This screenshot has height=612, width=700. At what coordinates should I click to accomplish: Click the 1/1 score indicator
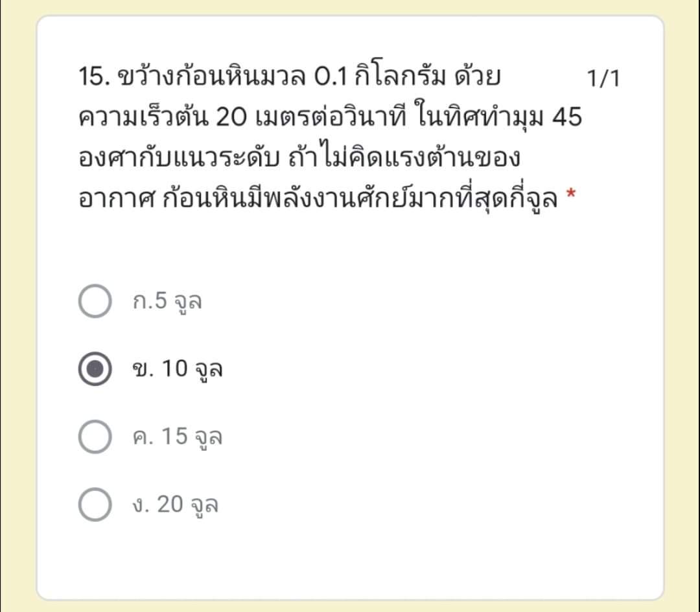[603, 78]
